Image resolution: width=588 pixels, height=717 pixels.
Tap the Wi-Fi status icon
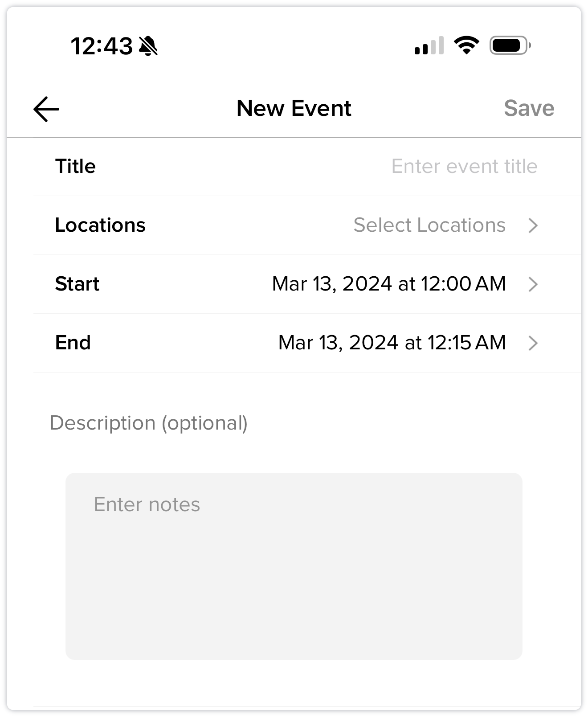pos(466,45)
